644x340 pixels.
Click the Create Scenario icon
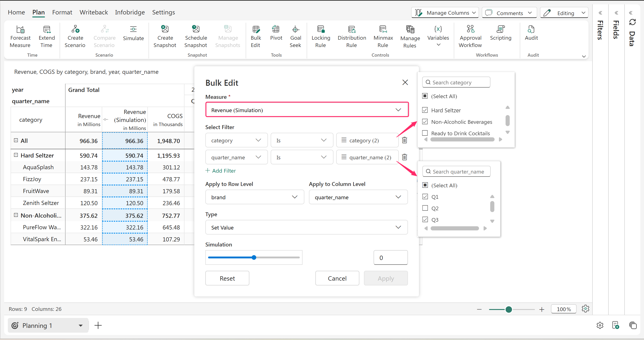(75, 29)
